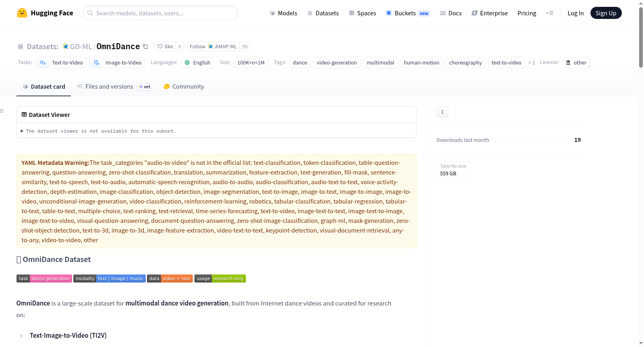644x347 pixels.
Task: Click the human-motion tag
Action: click(422, 62)
